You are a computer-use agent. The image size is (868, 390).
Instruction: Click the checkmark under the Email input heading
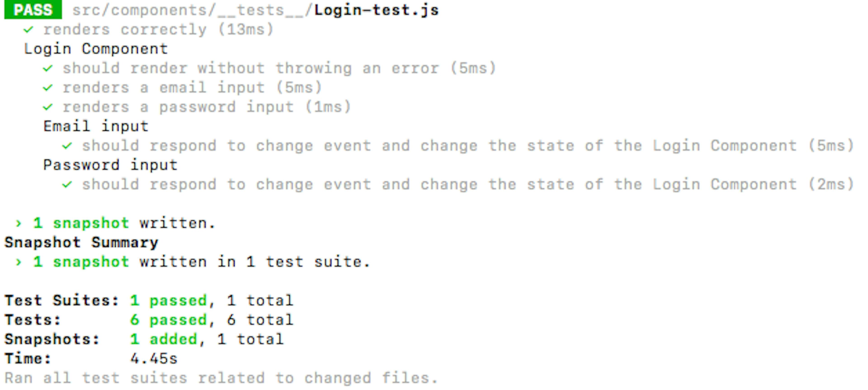pyautogui.click(x=67, y=146)
